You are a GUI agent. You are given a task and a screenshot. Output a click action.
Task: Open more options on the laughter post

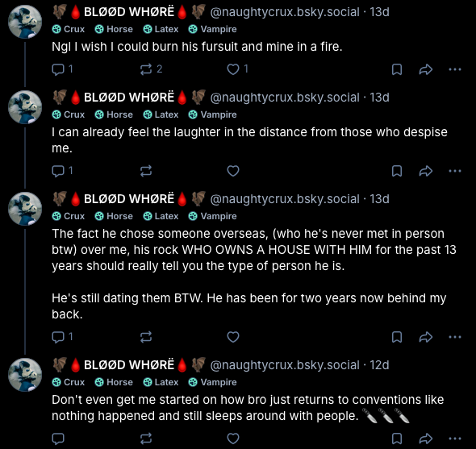455,171
